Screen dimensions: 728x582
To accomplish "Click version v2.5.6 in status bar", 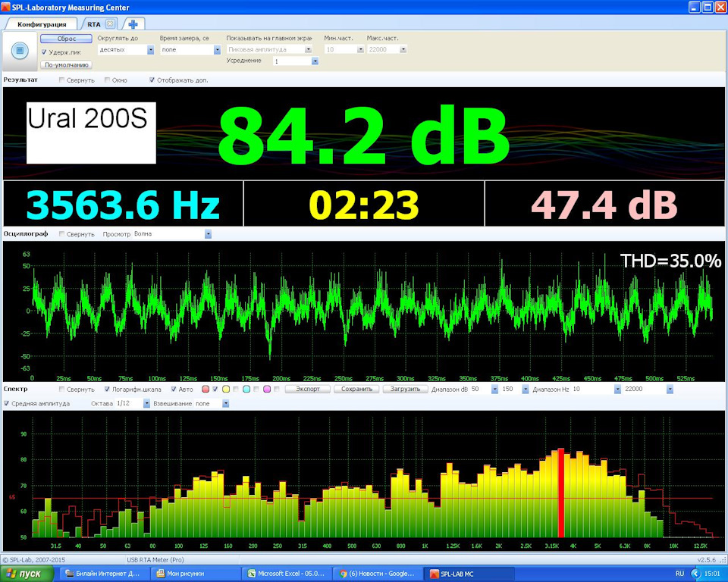I will [706, 560].
